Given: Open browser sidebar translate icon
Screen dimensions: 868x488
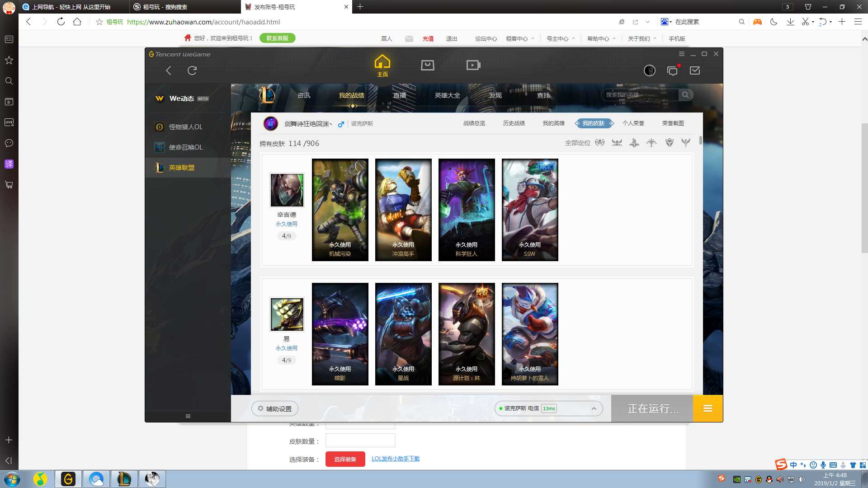Looking at the screenshot, I should 9,164.
